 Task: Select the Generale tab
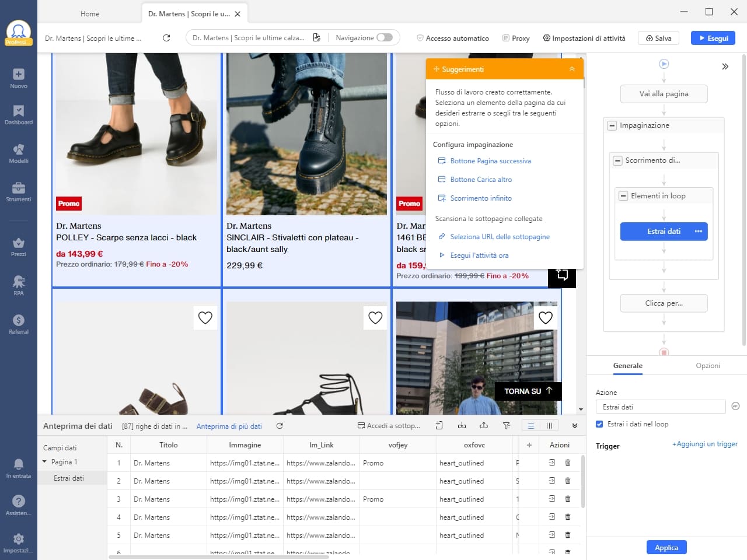coord(628,366)
